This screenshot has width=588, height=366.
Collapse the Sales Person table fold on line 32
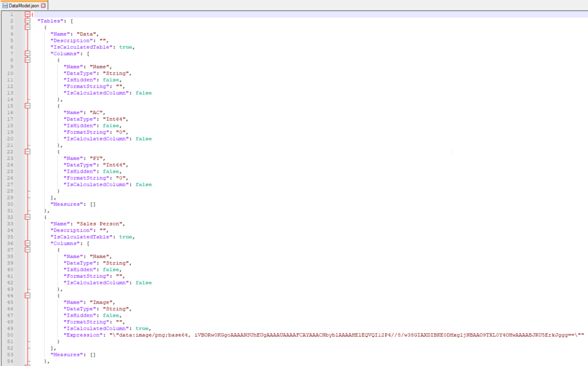(27, 217)
